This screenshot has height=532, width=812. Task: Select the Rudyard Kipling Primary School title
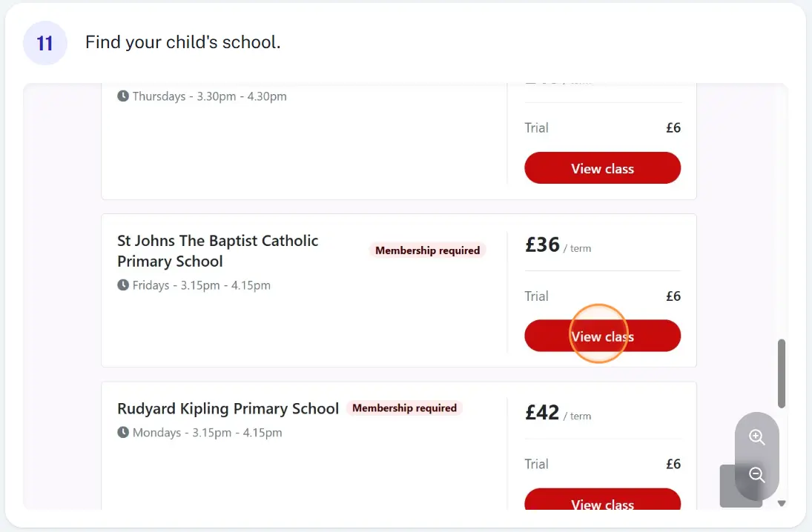(x=228, y=408)
